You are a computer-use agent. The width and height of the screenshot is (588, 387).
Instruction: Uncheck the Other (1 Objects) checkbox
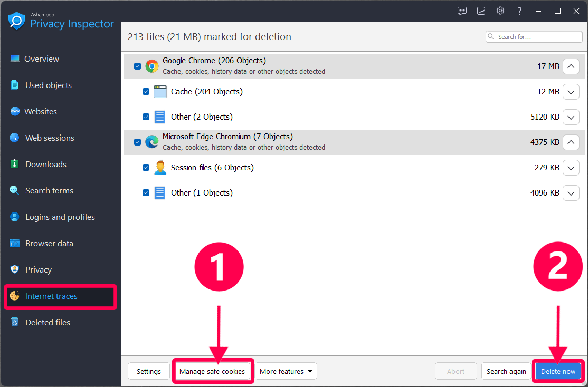pos(146,193)
